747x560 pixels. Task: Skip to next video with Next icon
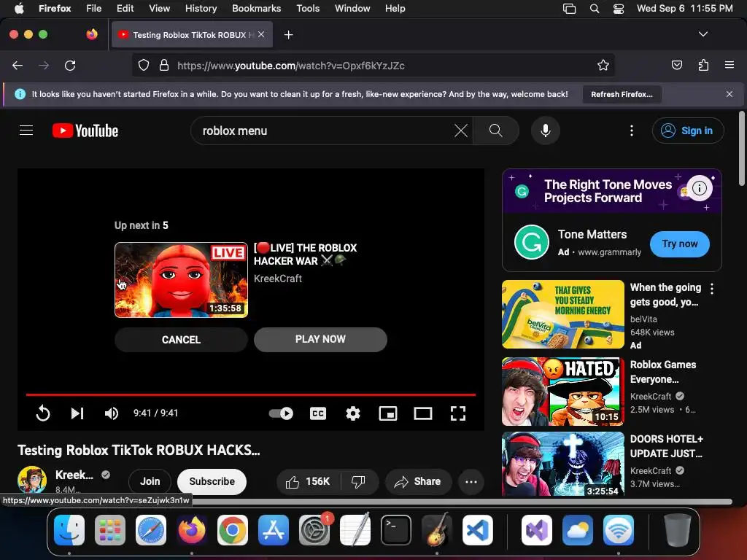pos(77,413)
